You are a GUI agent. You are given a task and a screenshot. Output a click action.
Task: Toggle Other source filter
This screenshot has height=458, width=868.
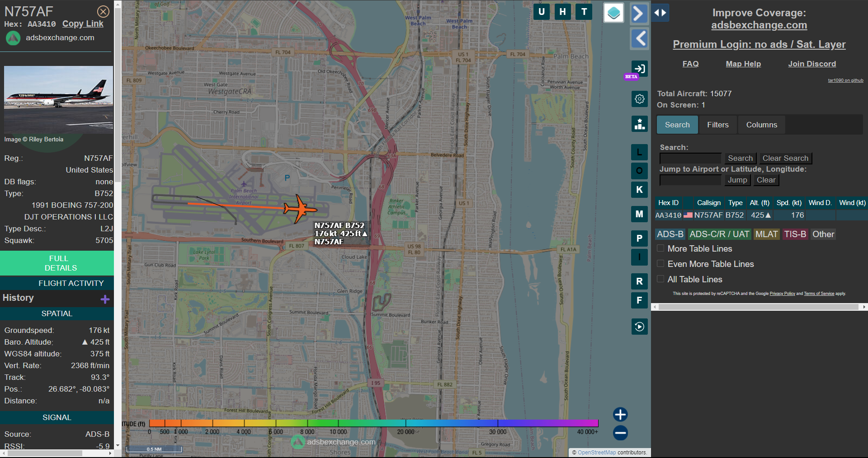[x=823, y=234]
